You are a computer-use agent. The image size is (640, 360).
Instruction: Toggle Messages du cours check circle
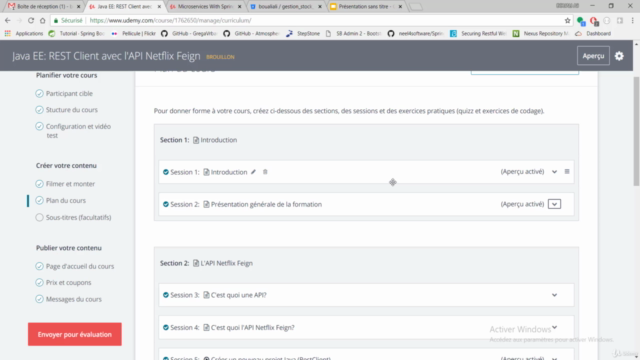coord(39,299)
